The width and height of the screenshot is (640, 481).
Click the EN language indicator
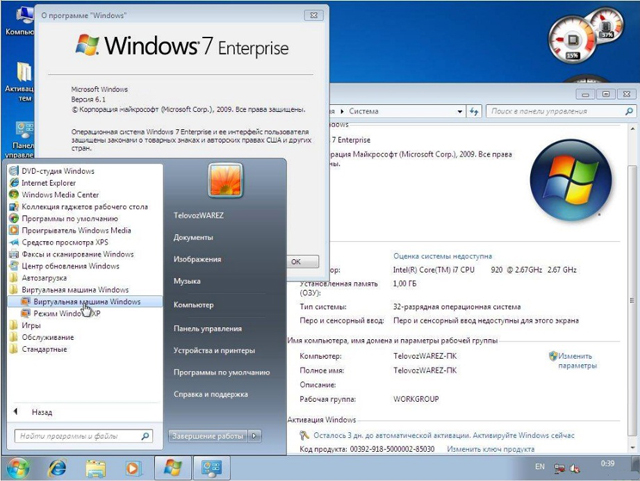coord(540,466)
